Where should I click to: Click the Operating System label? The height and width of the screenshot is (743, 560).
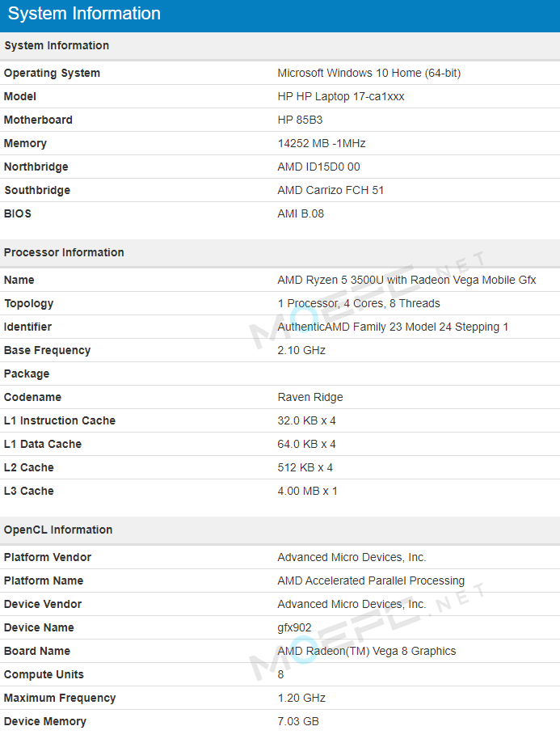point(52,73)
